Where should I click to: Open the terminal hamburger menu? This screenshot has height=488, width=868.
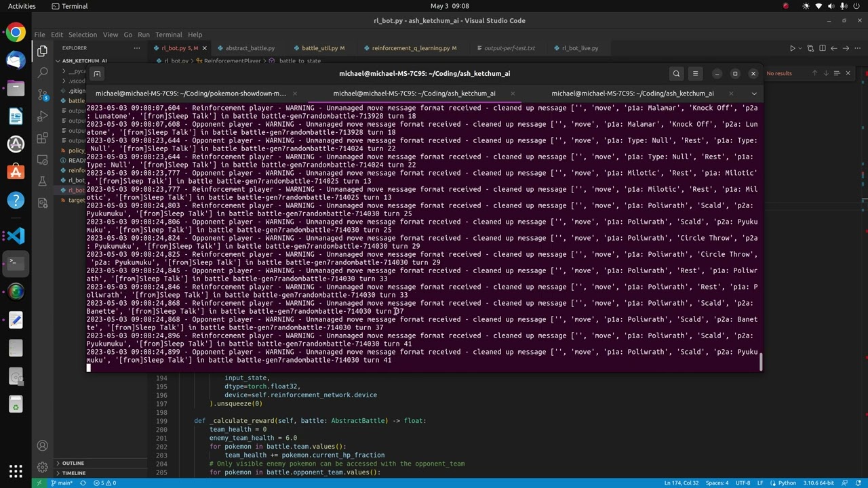pos(695,73)
